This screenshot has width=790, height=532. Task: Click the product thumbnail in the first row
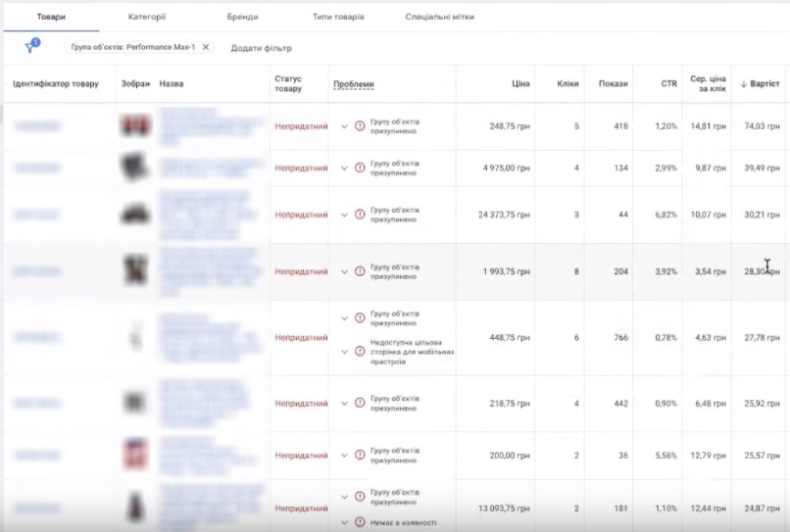pyautogui.click(x=134, y=126)
